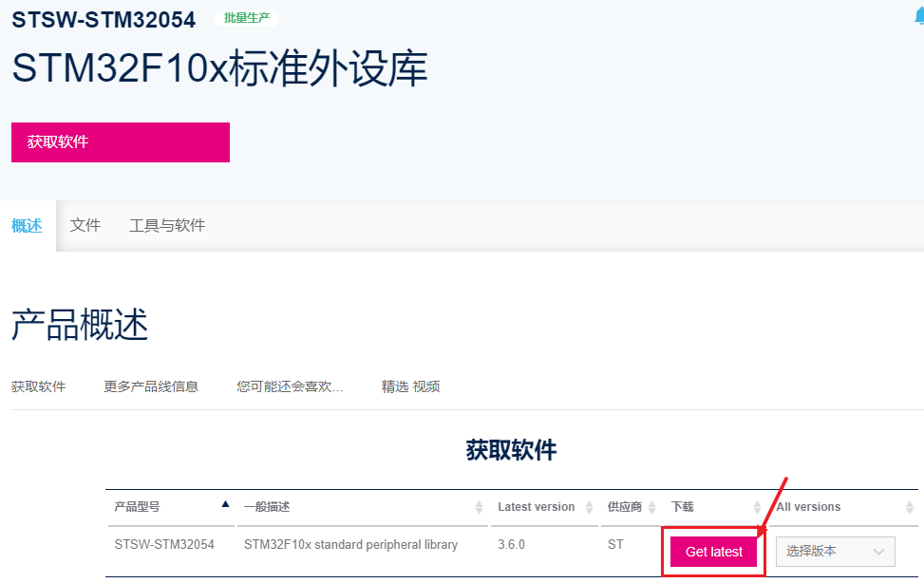Sort by All versions column arrows
Screen dimensions: 924x583
coord(909,507)
